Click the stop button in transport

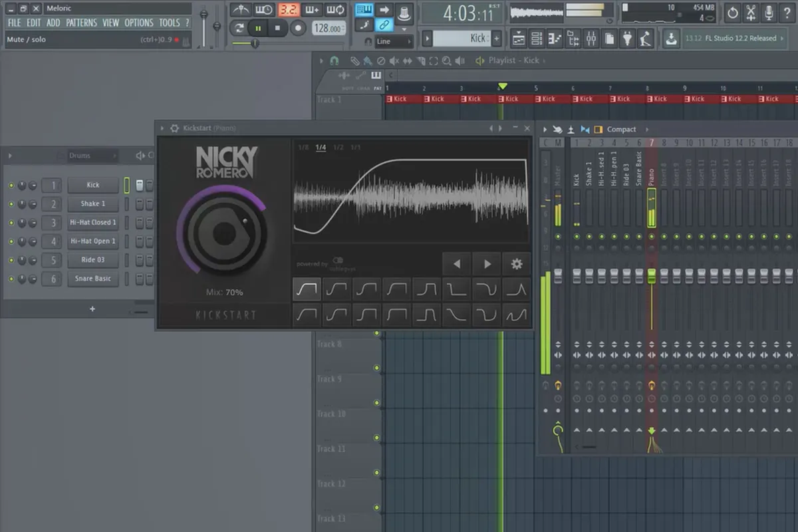277,28
